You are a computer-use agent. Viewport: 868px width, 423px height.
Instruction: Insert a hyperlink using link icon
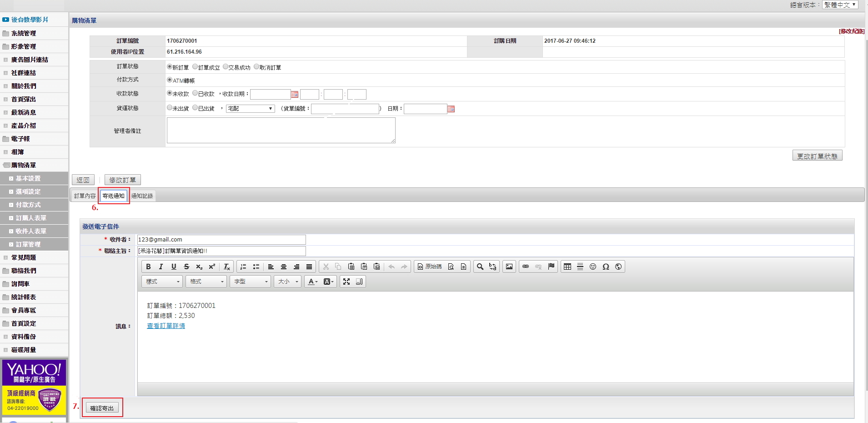526,267
